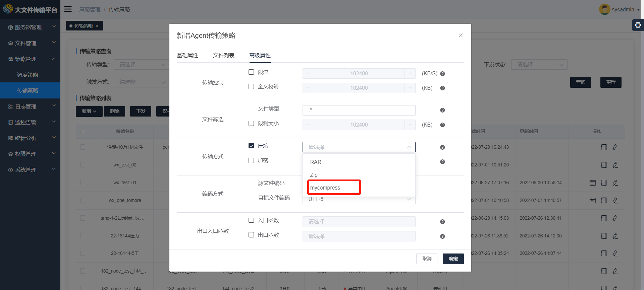The image size is (644, 290).
Task: Click calendar icon in wx_test_01 row
Action: tap(593, 183)
